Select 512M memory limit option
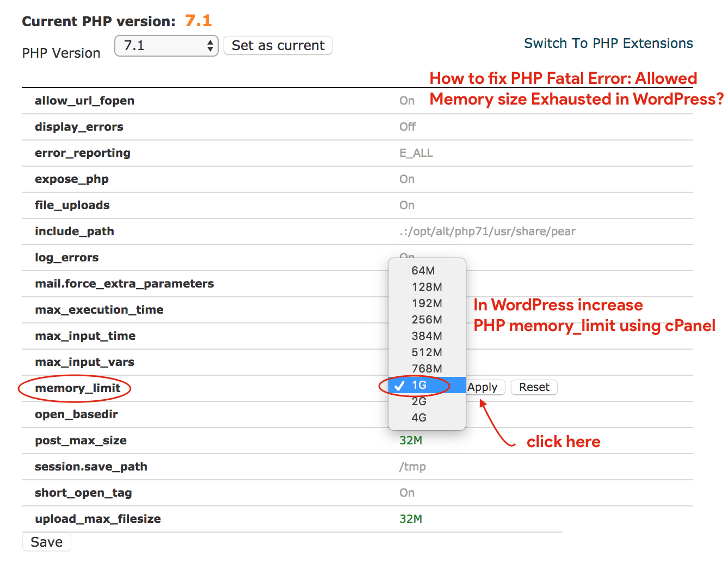Screen dimensions: 728x562 pyautogui.click(x=427, y=352)
